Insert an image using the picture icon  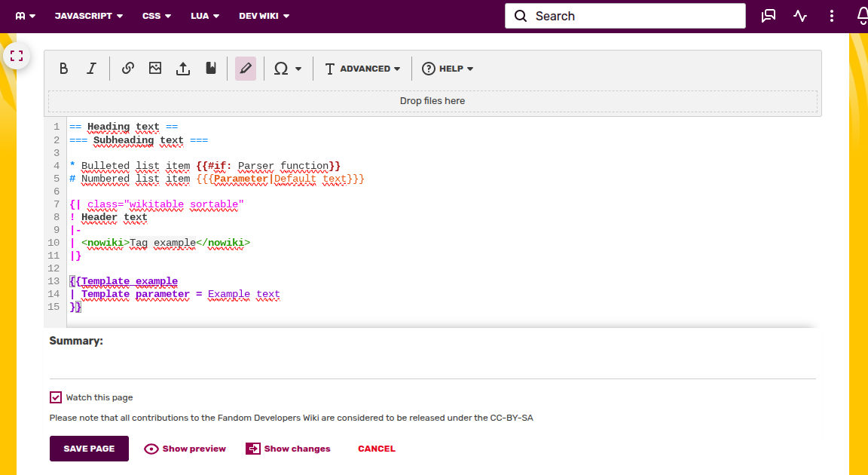click(155, 68)
